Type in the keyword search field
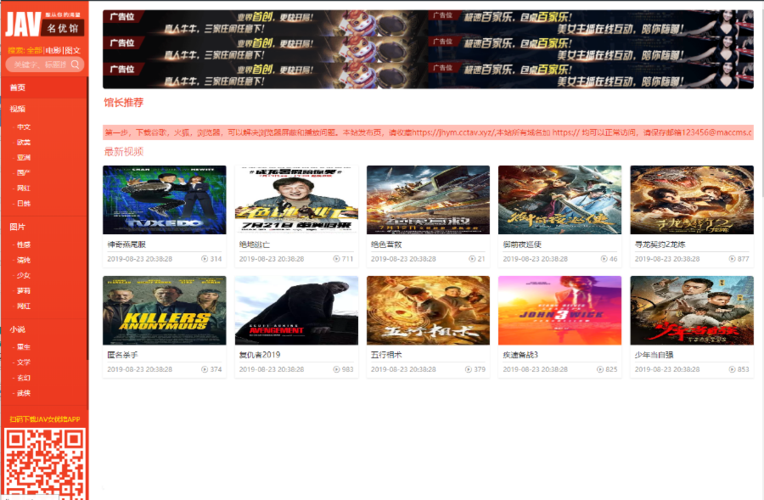The image size is (764, 500). point(38,65)
